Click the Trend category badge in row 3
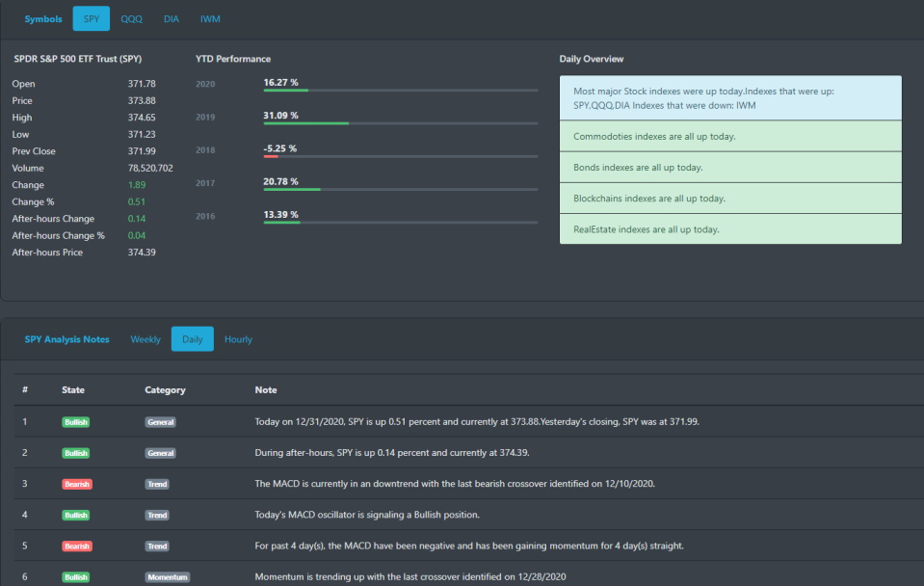 [x=157, y=484]
